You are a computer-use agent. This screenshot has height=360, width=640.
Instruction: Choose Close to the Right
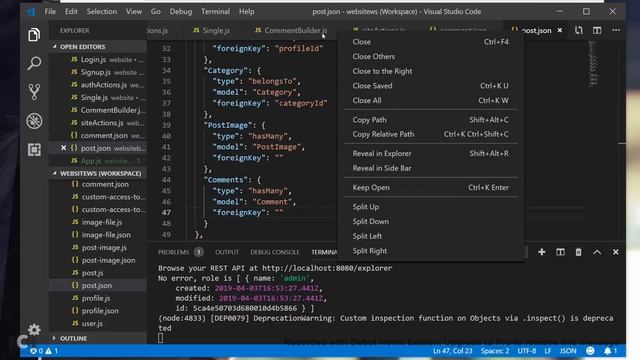point(431,71)
